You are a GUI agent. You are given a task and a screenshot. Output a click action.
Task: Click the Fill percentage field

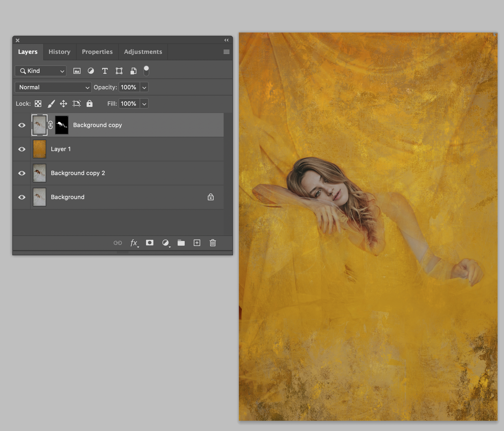point(129,104)
